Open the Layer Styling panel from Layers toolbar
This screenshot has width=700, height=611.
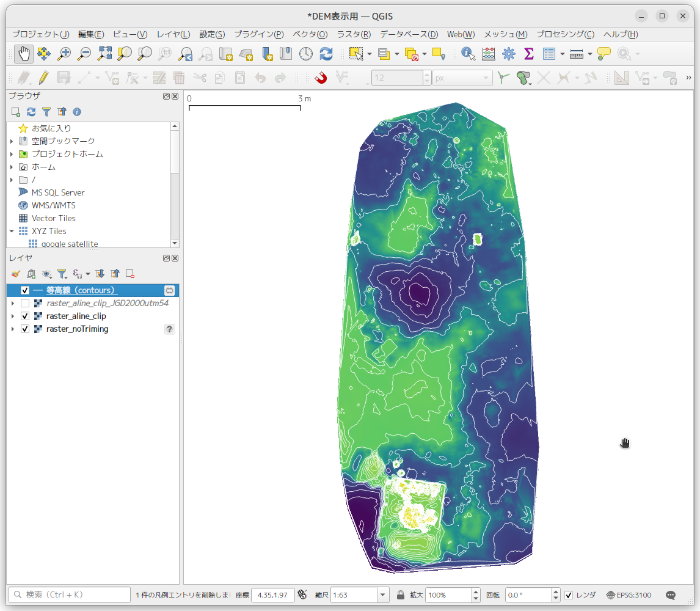[15, 274]
